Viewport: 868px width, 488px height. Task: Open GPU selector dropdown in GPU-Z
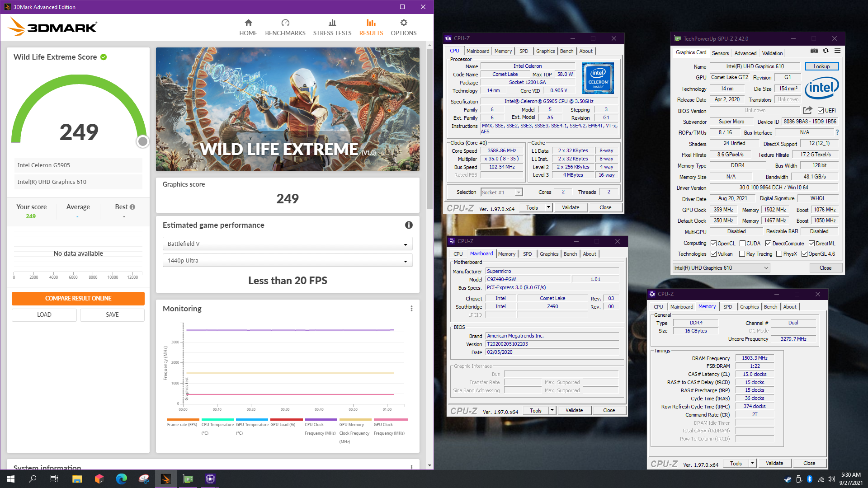(721, 268)
